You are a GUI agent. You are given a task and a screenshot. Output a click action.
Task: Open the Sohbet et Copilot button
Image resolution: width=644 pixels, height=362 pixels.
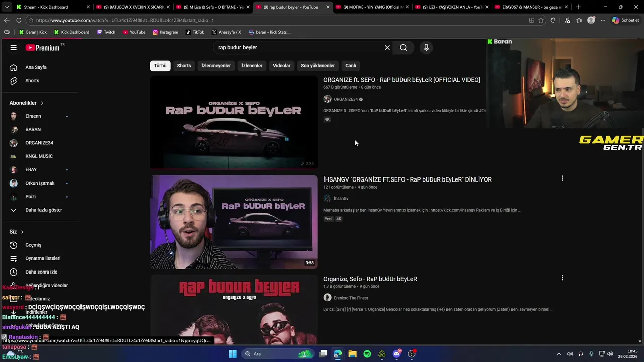pos(626,20)
